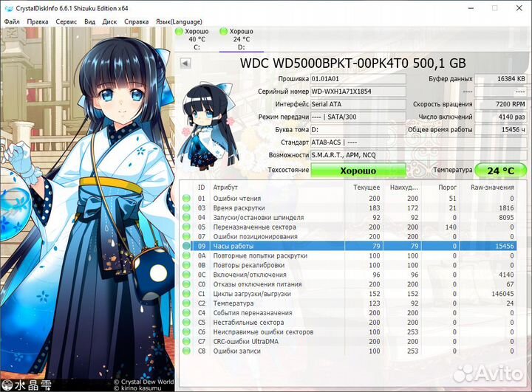
Task: Select drive C: tab at 40 °C
Action: point(197,39)
